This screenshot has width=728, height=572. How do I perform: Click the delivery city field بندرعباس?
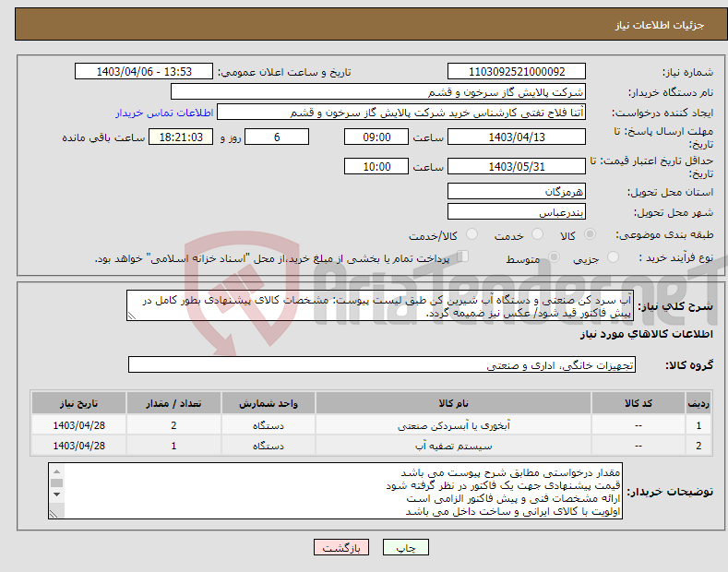tap(517, 211)
